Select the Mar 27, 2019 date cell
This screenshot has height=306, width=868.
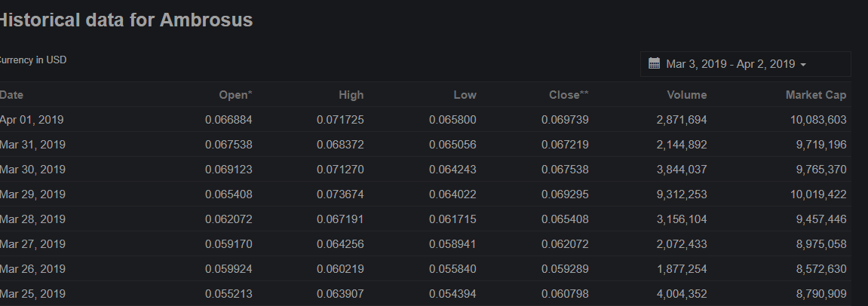tap(32, 244)
